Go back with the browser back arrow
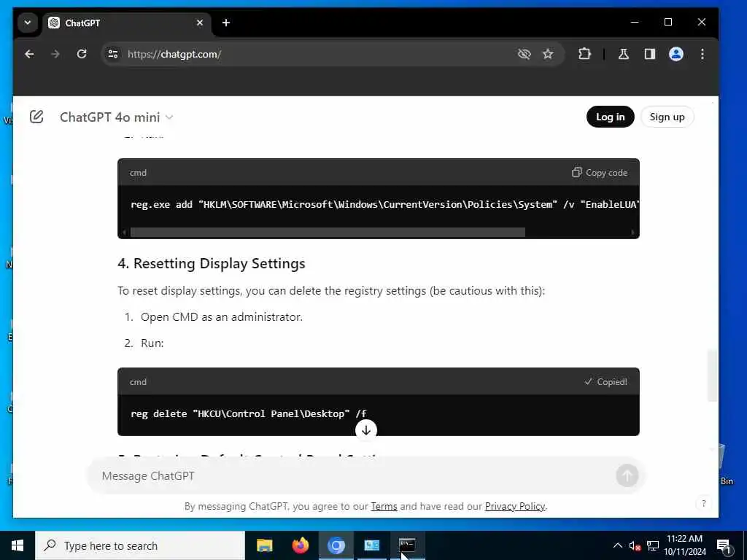This screenshot has width=747, height=560. point(29,54)
